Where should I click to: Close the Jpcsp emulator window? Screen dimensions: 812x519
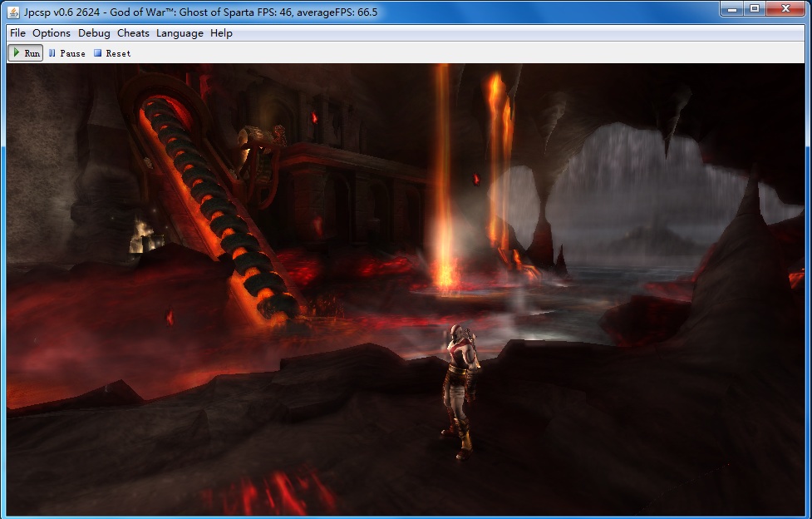click(785, 8)
